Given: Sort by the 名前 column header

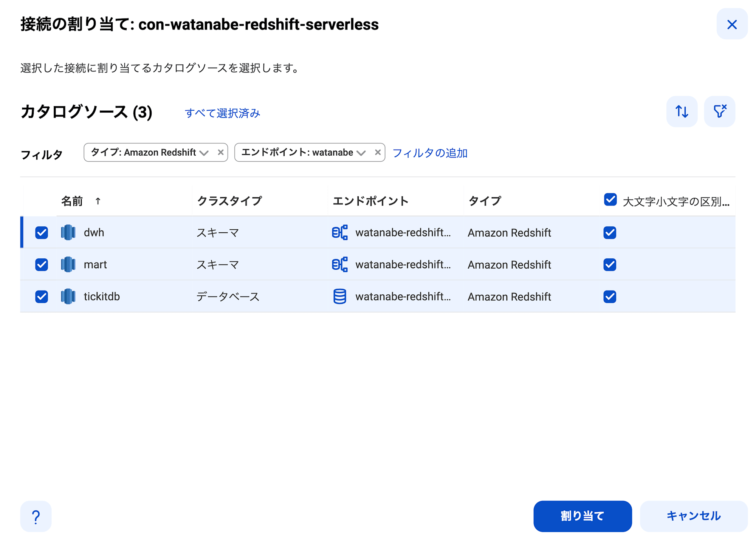Looking at the screenshot, I should pyautogui.click(x=72, y=201).
